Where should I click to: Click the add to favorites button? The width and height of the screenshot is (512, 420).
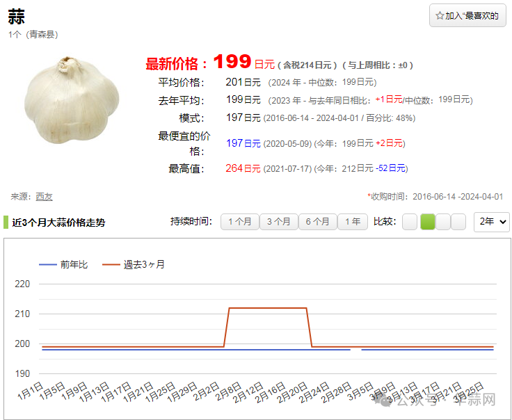tap(467, 15)
